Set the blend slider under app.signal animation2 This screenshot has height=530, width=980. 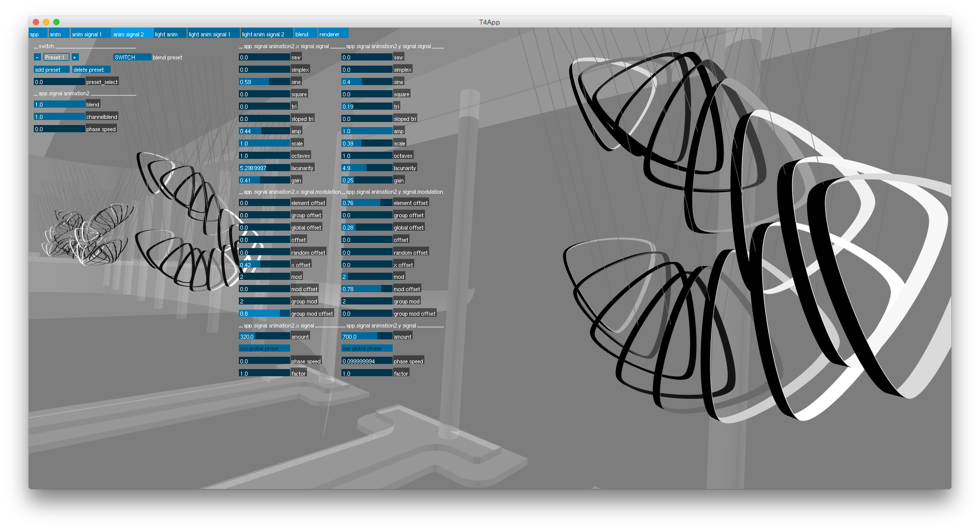(x=58, y=104)
